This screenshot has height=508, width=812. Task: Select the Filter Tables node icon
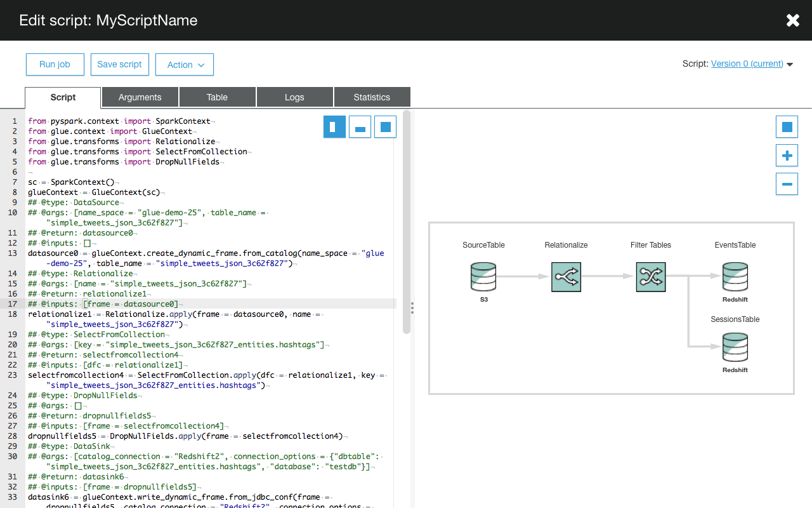click(x=651, y=277)
